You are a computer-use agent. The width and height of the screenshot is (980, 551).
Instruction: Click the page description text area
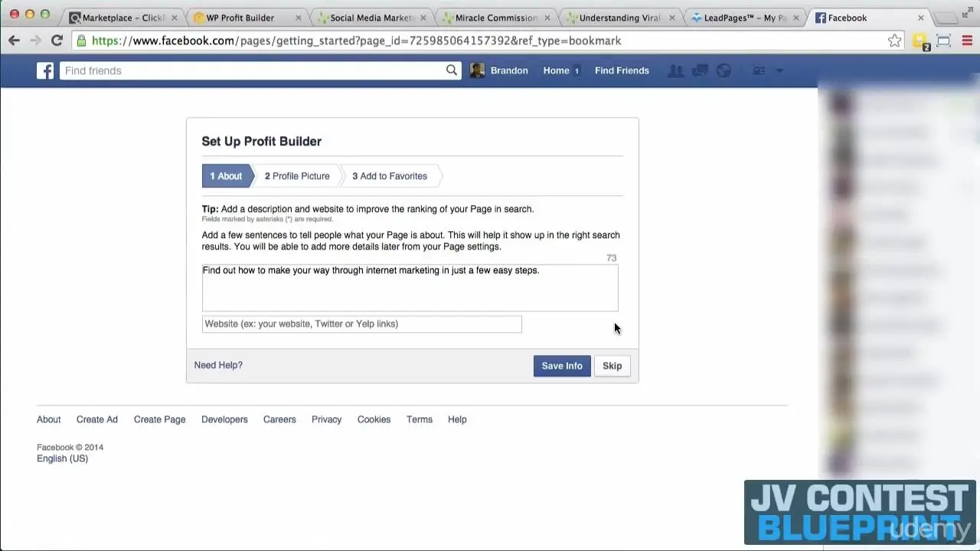(x=410, y=288)
